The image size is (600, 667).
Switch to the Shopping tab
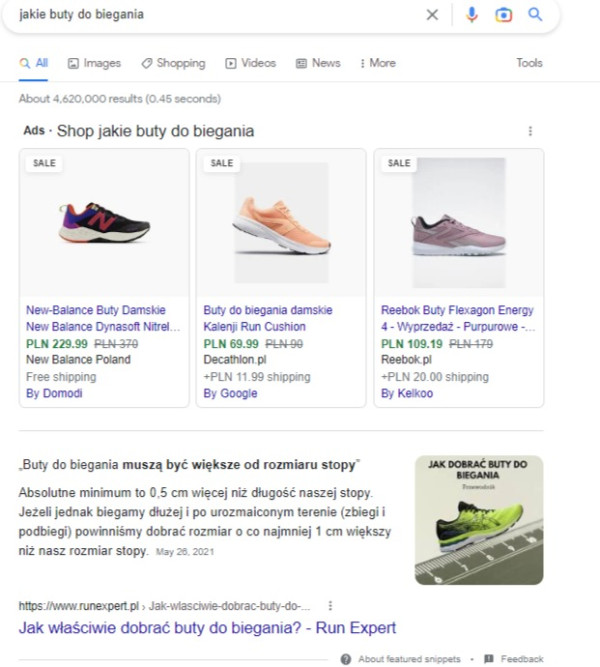(x=173, y=63)
